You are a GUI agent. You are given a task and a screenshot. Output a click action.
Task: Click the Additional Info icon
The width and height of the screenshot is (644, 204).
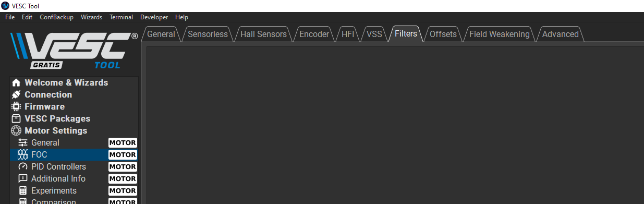pyautogui.click(x=22, y=179)
